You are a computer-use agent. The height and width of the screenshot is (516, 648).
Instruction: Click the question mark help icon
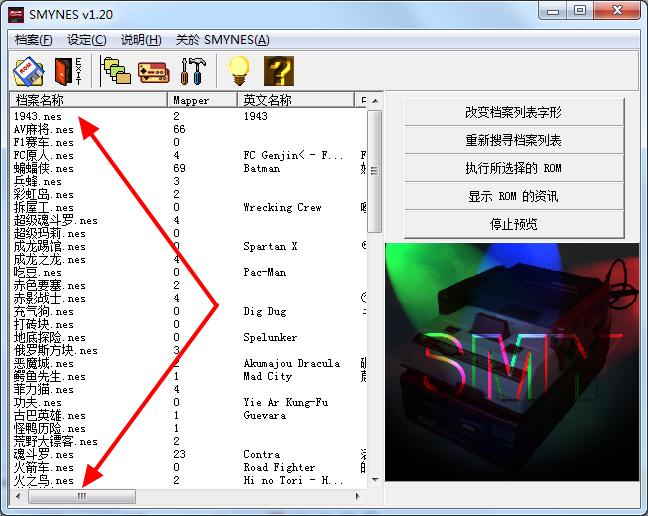(x=279, y=71)
